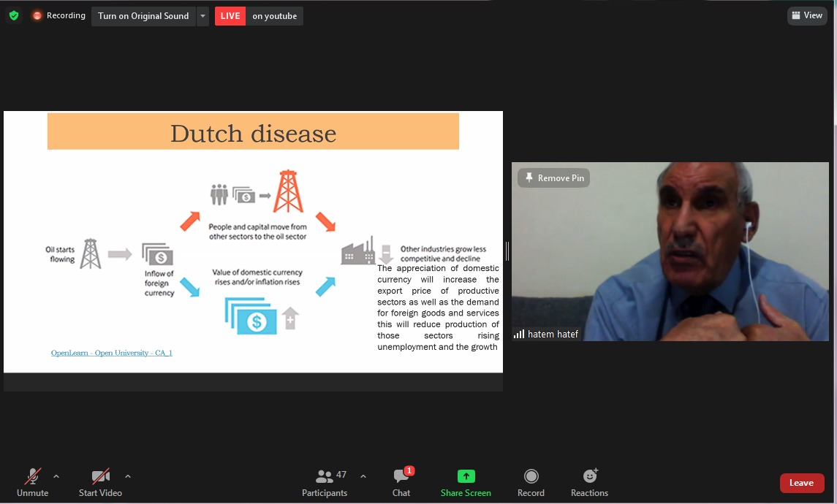Open the Reactions menu

coord(589,483)
